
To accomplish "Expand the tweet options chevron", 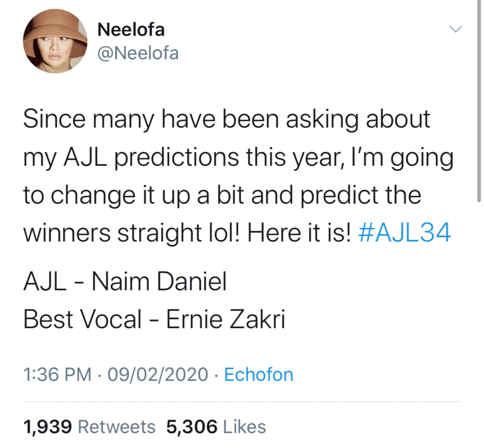I will coord(456,29).
